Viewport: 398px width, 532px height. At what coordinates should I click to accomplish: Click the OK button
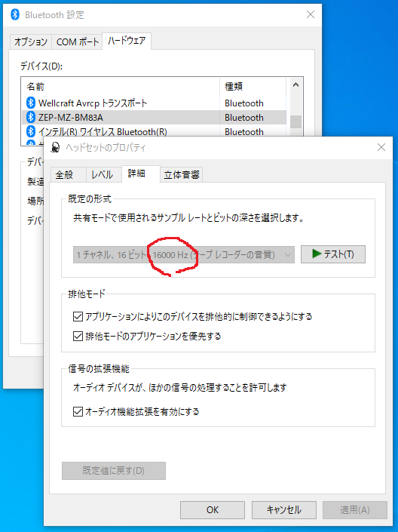(213, 510)
